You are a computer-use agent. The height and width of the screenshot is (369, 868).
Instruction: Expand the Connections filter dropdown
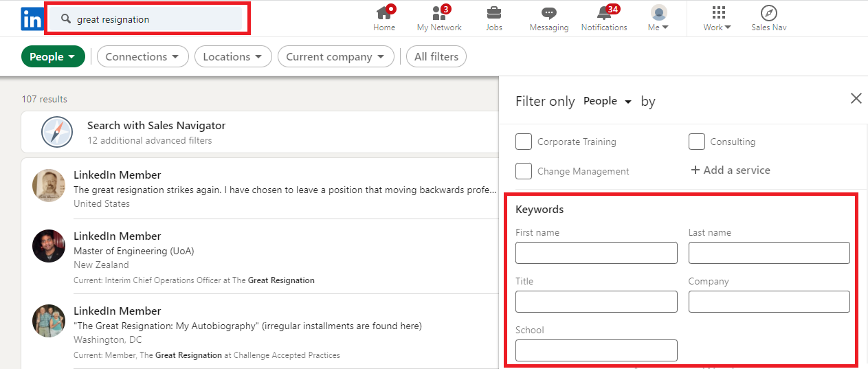point(142,57)
